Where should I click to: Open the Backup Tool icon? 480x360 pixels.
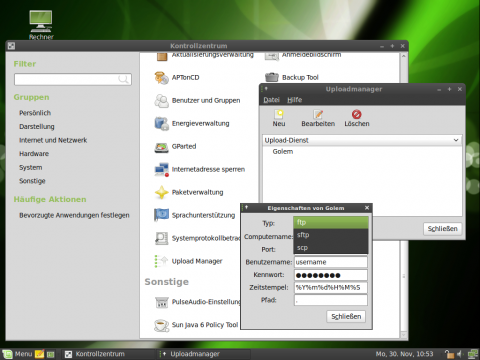[272, 77]
